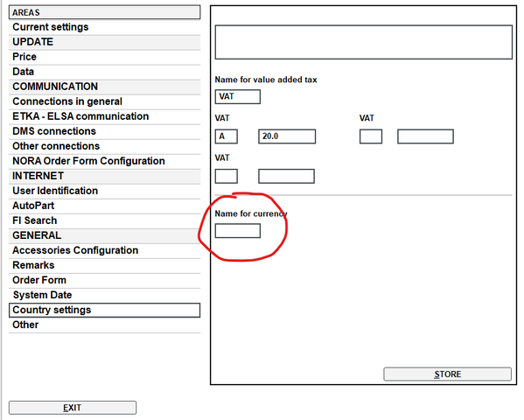
Task: Open the System Date settings
Action: pos(104,295)
